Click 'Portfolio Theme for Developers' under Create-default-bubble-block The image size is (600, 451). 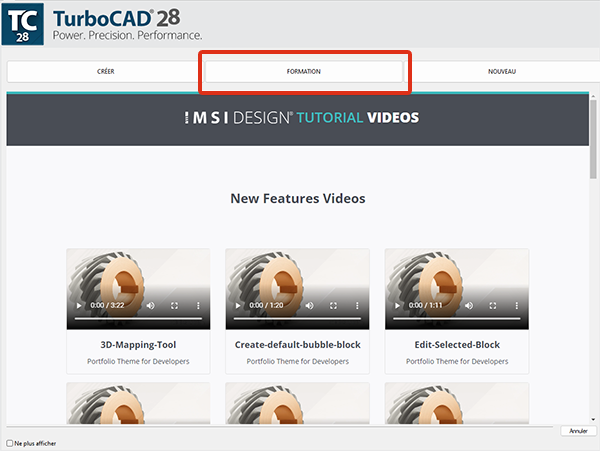coord(298,361)
